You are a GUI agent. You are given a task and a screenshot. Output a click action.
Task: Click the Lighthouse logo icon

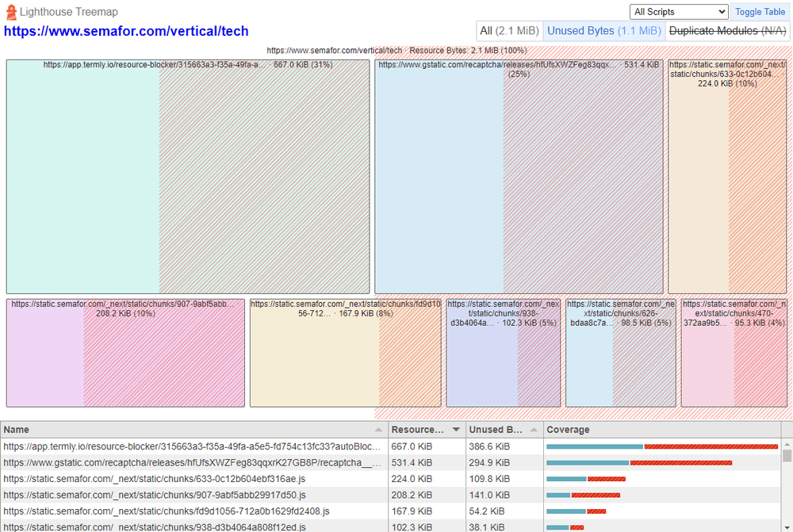point(10,12)
